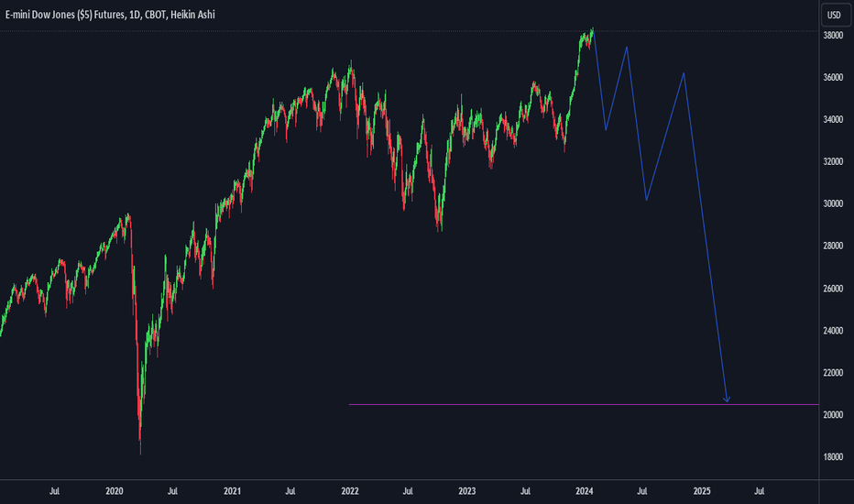Click the 2021 label on time axis
This screenshot has height=504, width=854.
232,491
